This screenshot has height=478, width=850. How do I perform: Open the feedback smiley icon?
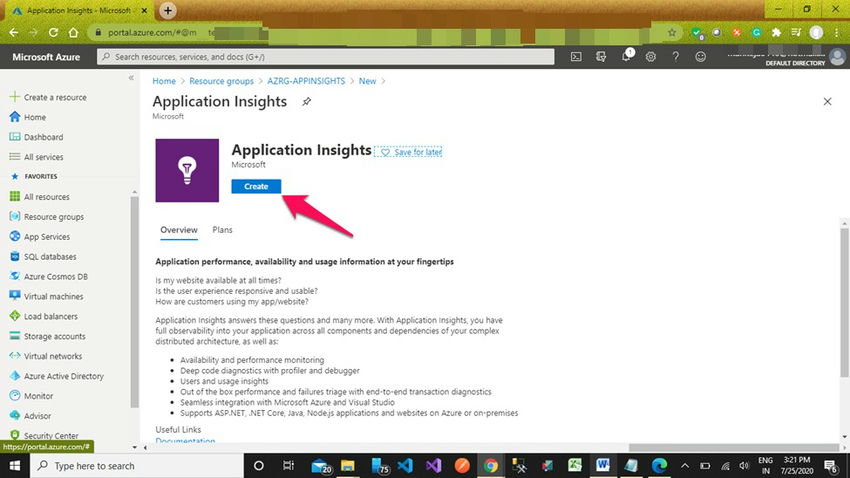[700, 56]
